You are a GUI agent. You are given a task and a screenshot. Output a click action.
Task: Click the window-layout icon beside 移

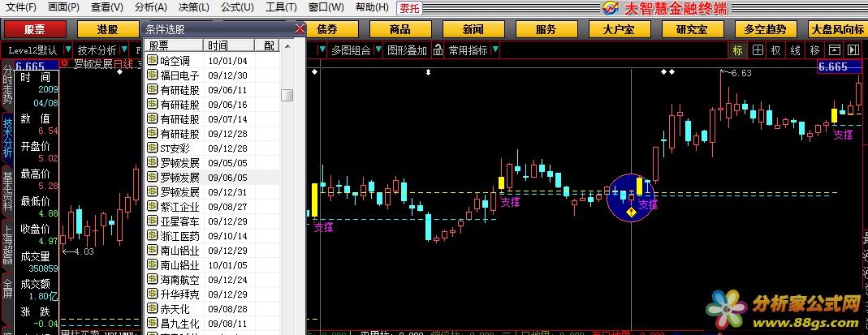[x=834, y=50]
